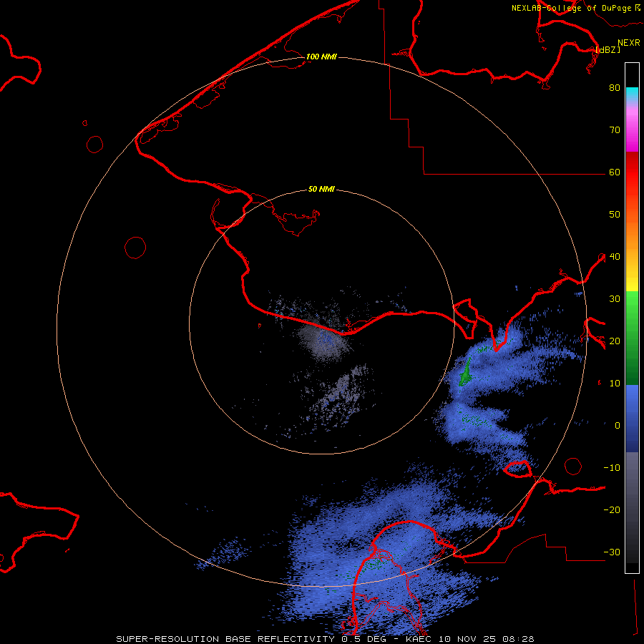The width and height of the screenshot is (644, 644).
Task: Click the 10 dBZ colorbar label
Action: click(615, 384)
